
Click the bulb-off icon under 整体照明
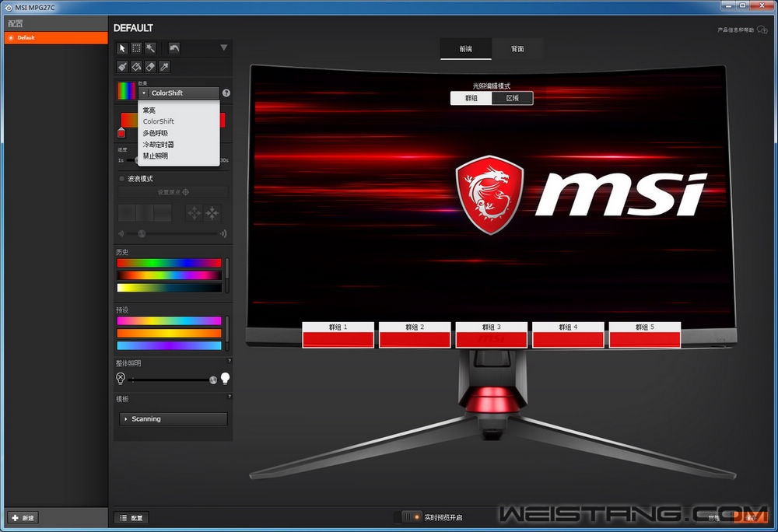tap(121, 378)
